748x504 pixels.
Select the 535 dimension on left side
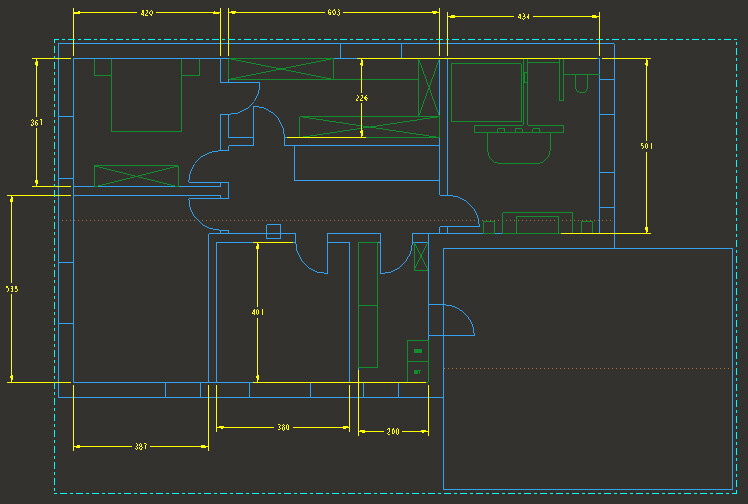pyautogui.click(x=12, y=289)
